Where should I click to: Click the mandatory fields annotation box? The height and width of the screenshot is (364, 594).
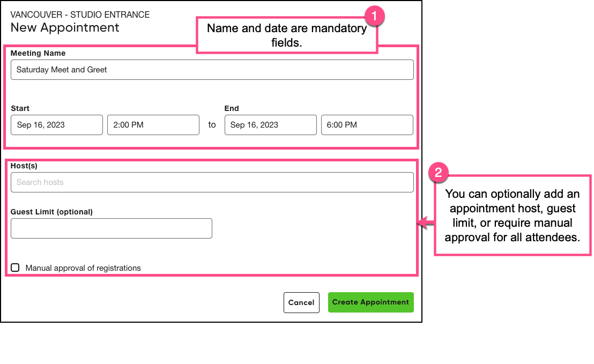(x=288, y=35)
